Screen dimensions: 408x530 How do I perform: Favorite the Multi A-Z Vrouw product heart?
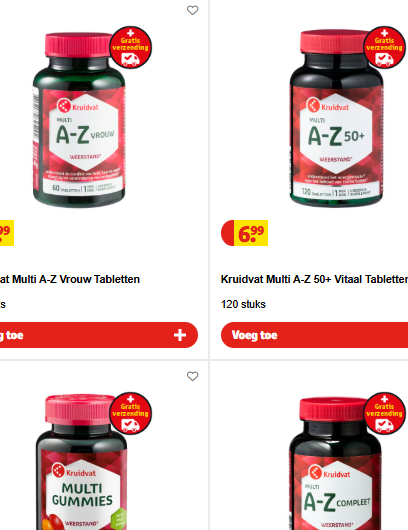tap(193, 10)
